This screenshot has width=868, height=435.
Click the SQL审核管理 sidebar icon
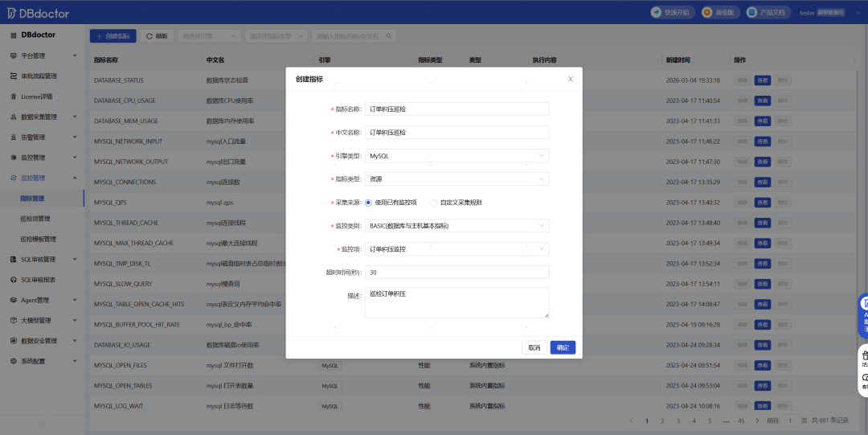click(14, 260)
